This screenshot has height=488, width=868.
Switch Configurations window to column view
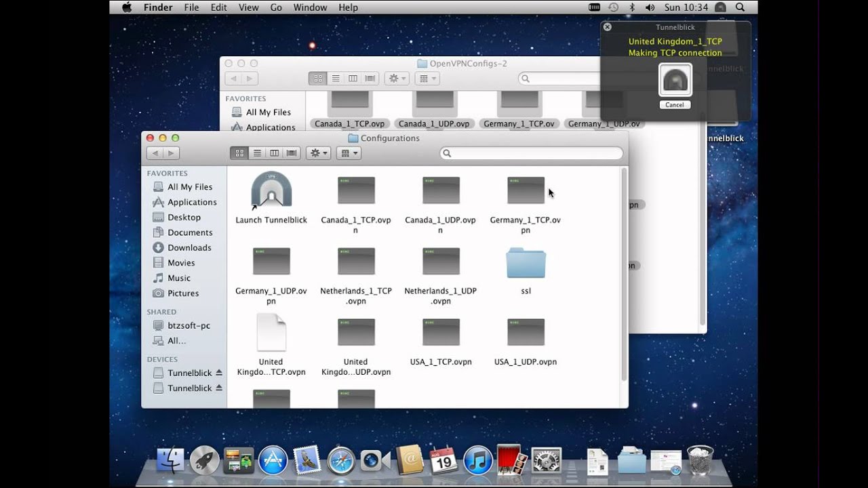point(275,153)
